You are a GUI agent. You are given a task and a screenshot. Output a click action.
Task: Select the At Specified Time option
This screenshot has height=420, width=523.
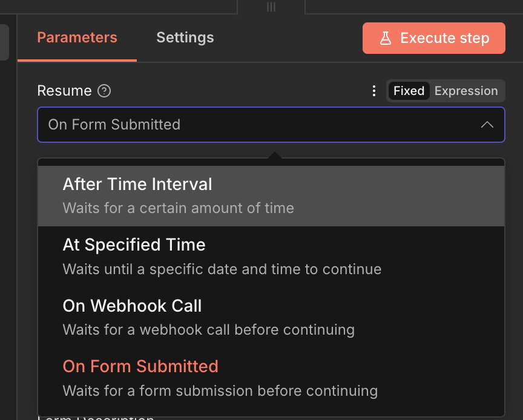(x=134, y=244)
